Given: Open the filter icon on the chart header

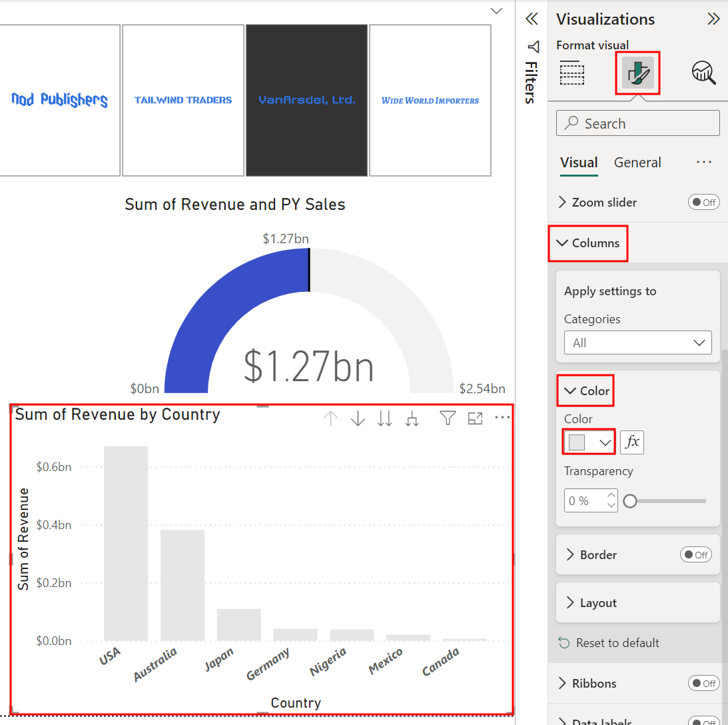Looking at the screenshot, I should pos(448,418).
